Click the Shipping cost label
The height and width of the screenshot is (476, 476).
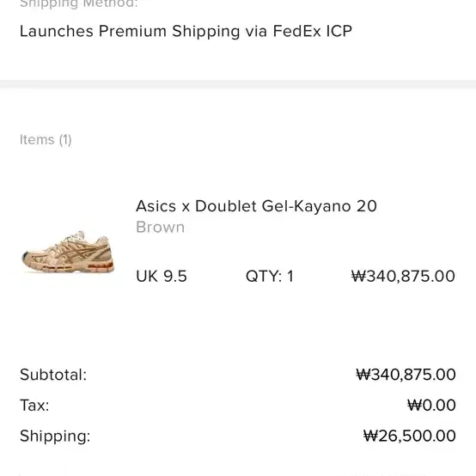(x=55, y=436)
